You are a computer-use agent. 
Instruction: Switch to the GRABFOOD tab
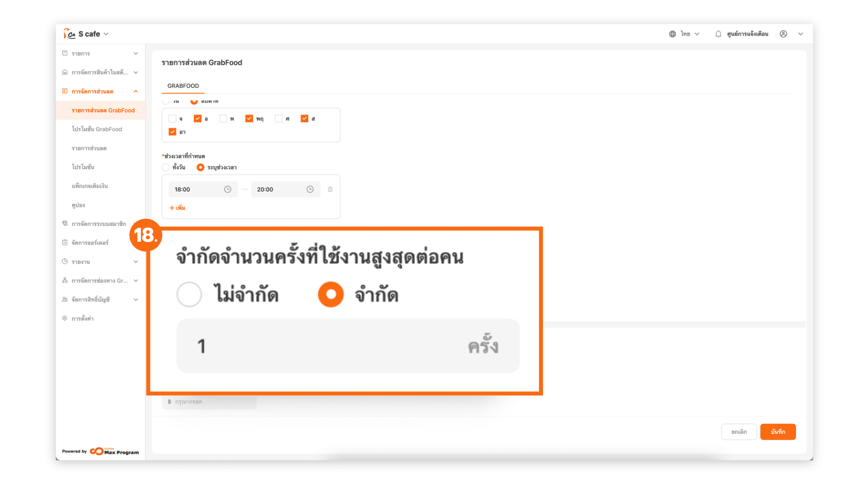click(x=183, y=86)
